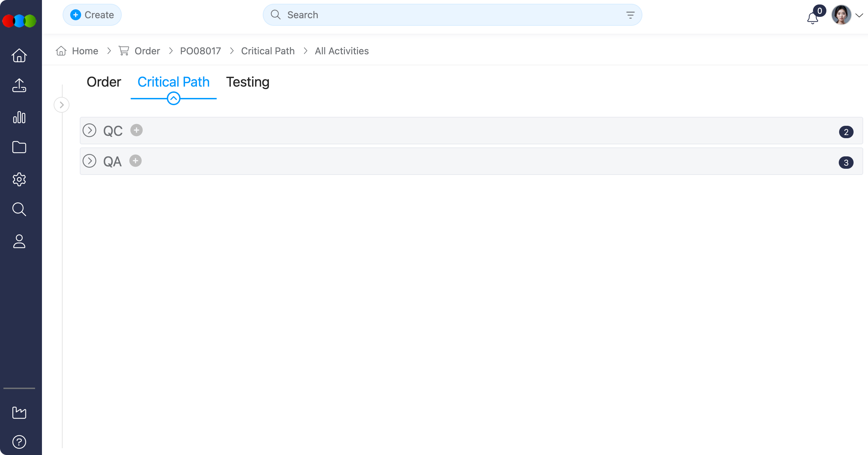The width and height of the screenshot is (868, 455).
Task: Add new activity to QA group
Action: [135, 161]
